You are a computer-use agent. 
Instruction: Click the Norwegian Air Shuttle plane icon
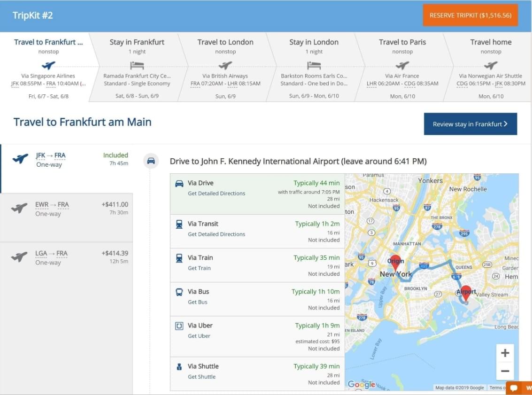click(491, 65)
